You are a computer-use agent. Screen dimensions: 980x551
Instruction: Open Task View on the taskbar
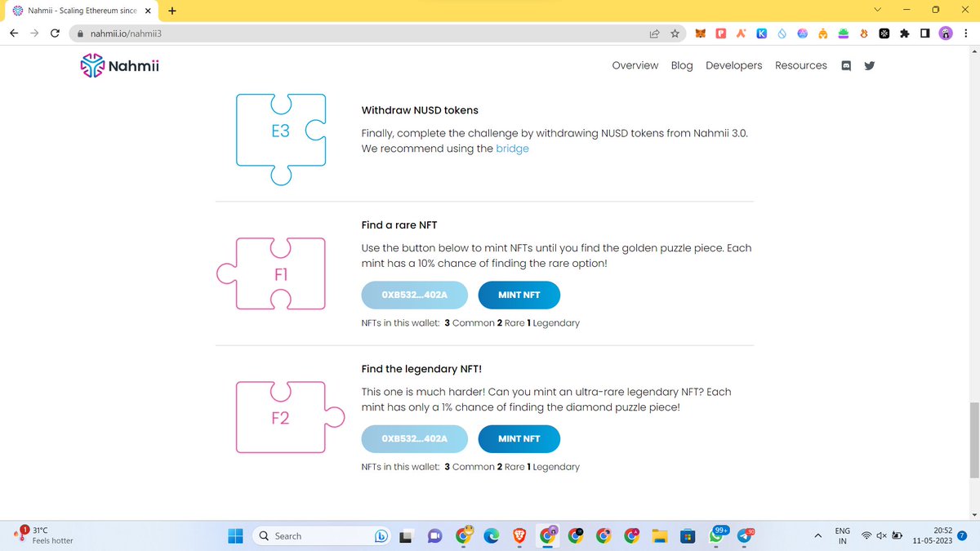point(407,535)
